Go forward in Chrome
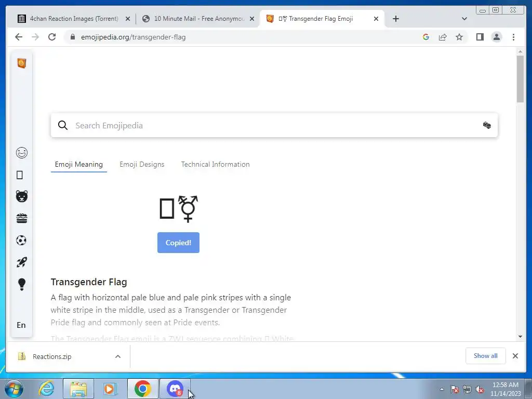 35,37
